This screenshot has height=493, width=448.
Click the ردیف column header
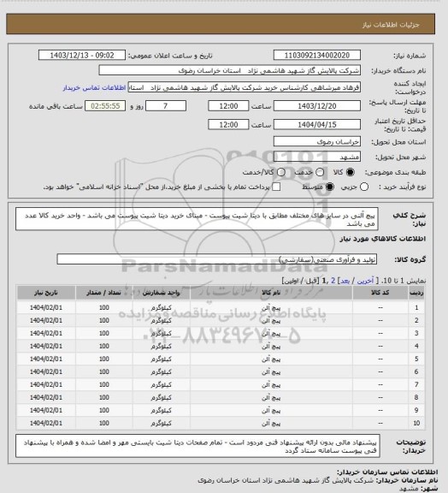416,293
